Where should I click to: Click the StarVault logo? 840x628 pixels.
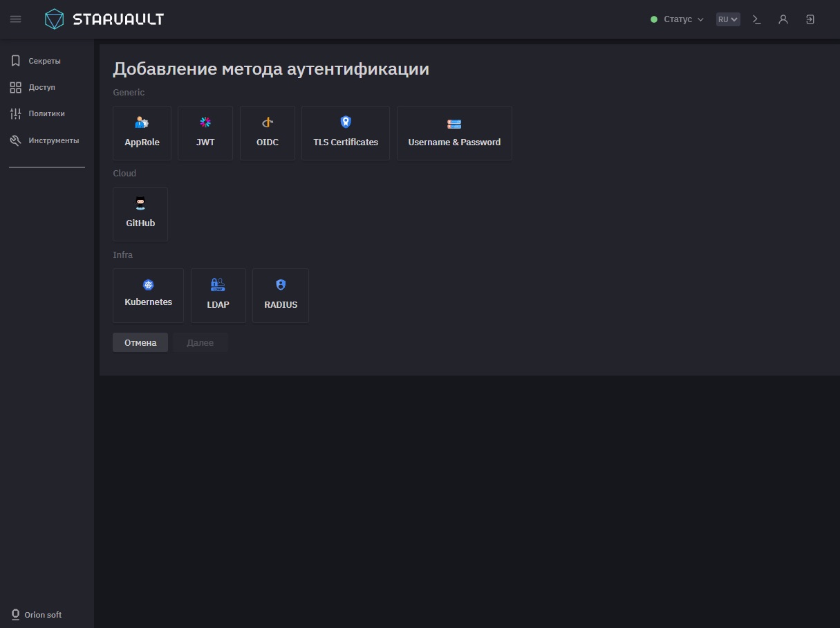104,19
